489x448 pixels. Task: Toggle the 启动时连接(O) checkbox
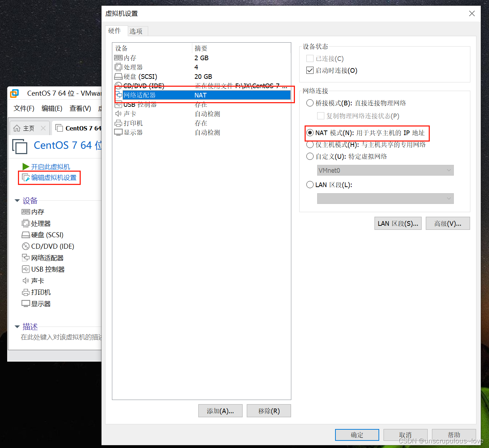[x=310, y=70]
